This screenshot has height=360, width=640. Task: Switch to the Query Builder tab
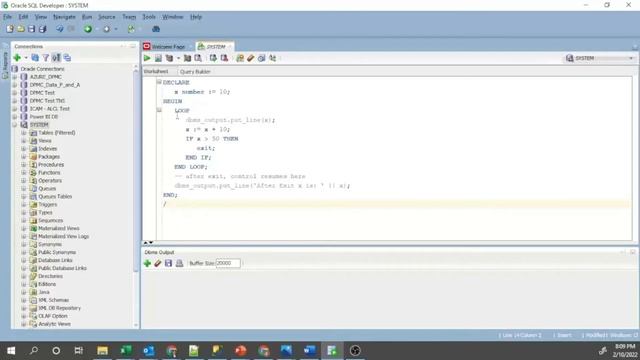point(195,71)
